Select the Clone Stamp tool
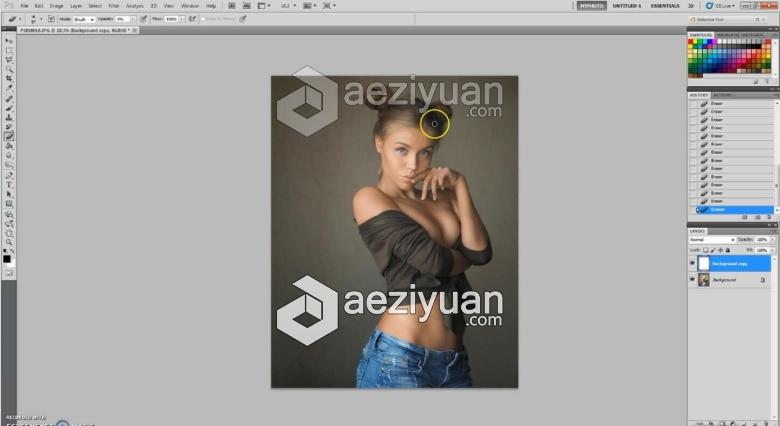The width and height of the screenshot is (780, 426). click(x=9, y=117)
